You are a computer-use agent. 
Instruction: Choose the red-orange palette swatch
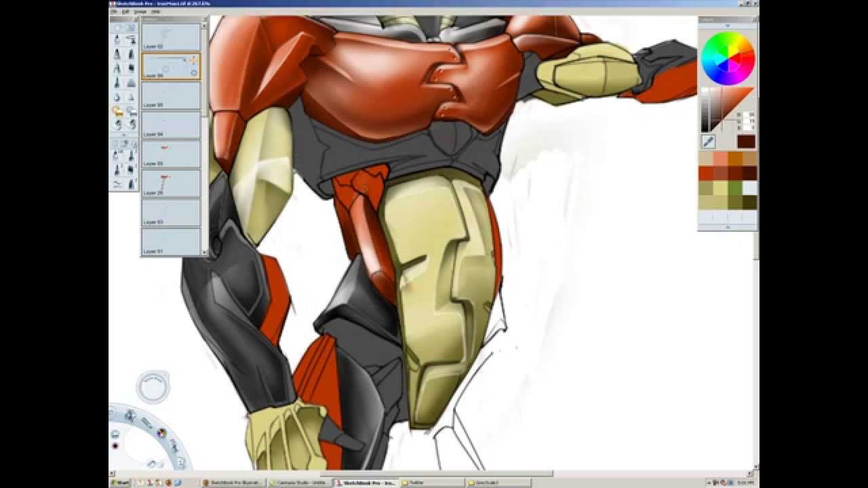(706, 173)
